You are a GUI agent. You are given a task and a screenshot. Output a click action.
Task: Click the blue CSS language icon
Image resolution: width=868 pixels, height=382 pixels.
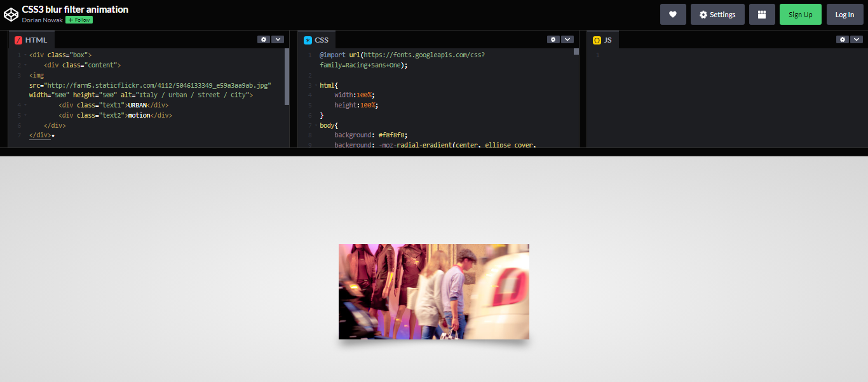tap(307, 39)
